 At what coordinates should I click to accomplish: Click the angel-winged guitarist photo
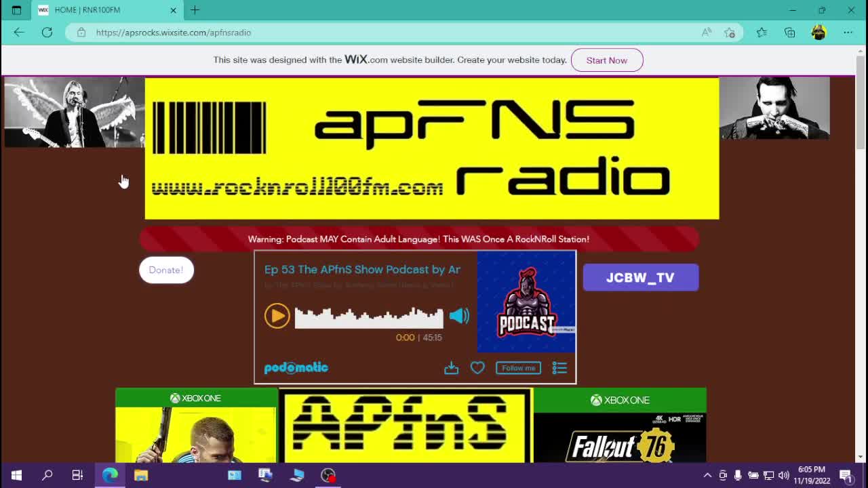pos(75,112)
